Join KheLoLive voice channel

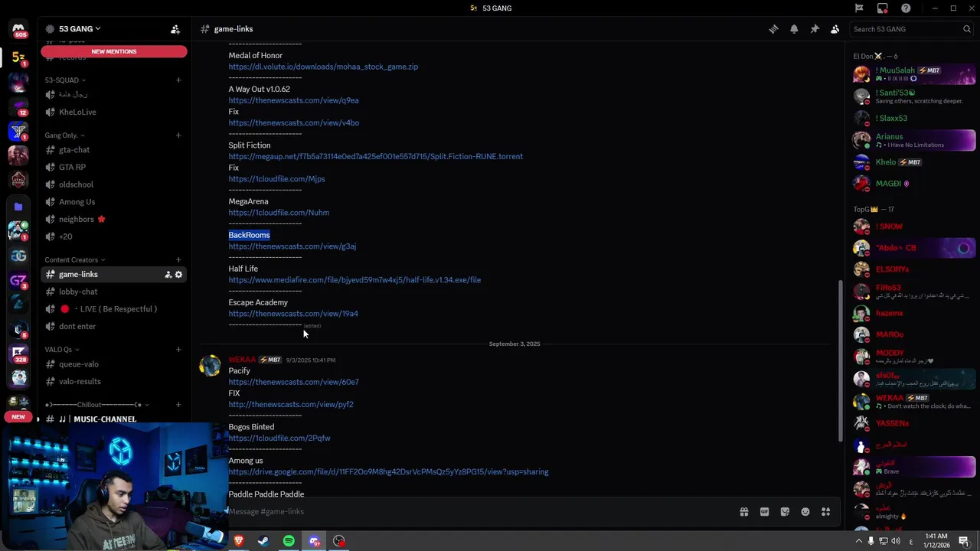click(x=113, y=112)
